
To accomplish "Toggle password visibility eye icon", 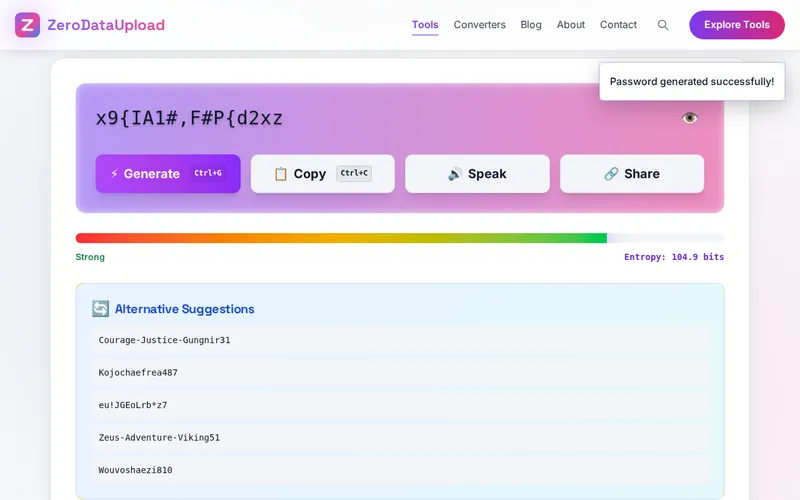I will pos(690,118).
